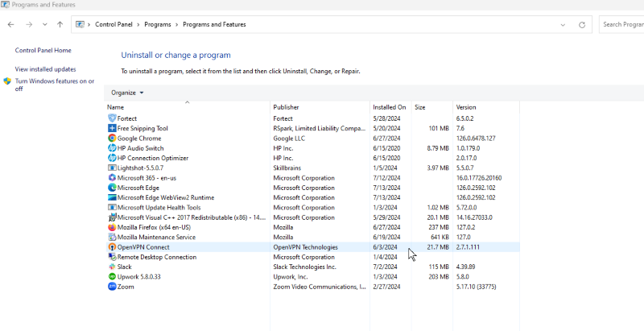Select the Remote Desktop Connection icon
The height and width of the screenshot is (331, 644).
(x=112, y=257)
